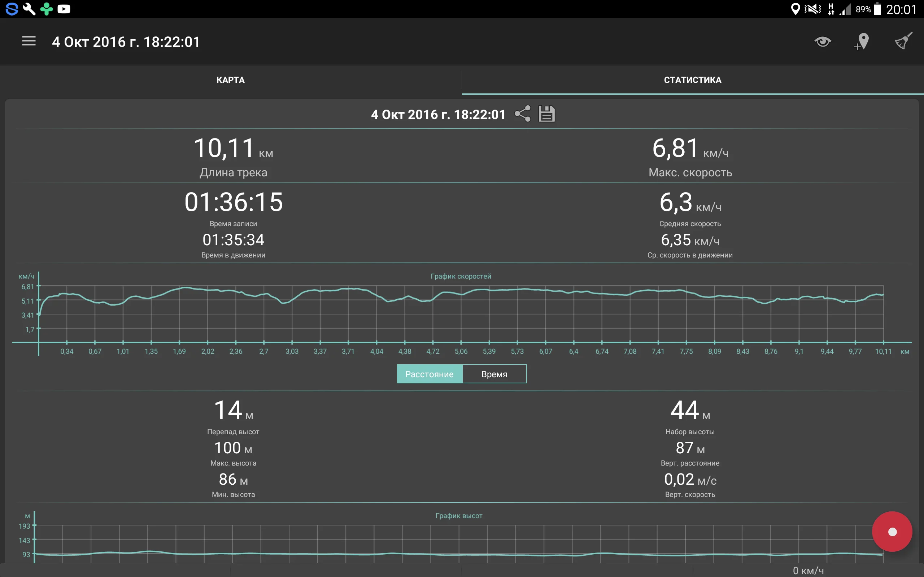Select Расстояние graph mode

pos(429,374)
